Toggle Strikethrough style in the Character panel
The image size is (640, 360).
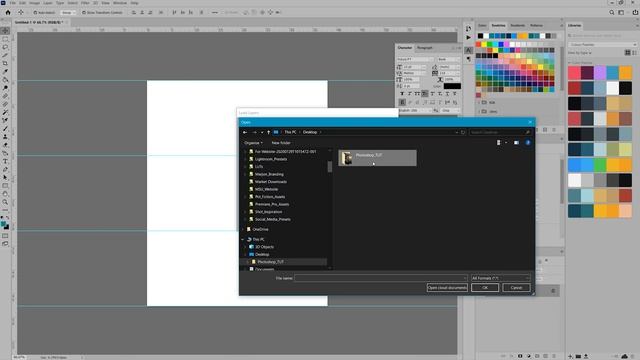(454, 93)
